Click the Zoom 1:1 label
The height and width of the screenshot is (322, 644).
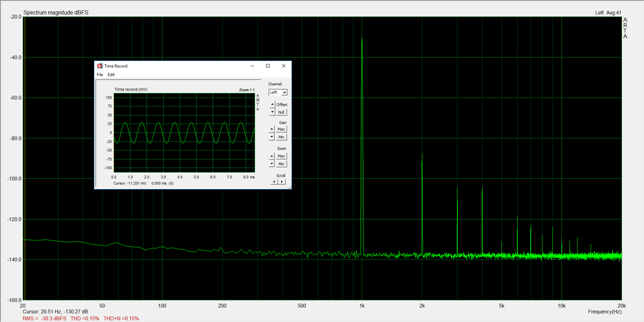tap(247, 90)
